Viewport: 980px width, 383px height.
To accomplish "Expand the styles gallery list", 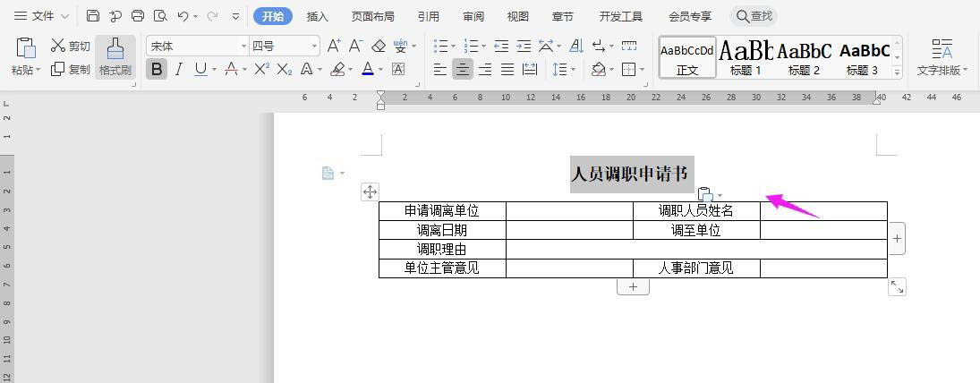I will (898, 72).
